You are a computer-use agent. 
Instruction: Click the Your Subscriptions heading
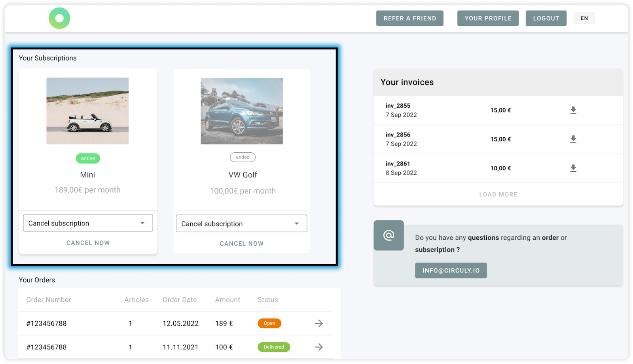[48, 58]
